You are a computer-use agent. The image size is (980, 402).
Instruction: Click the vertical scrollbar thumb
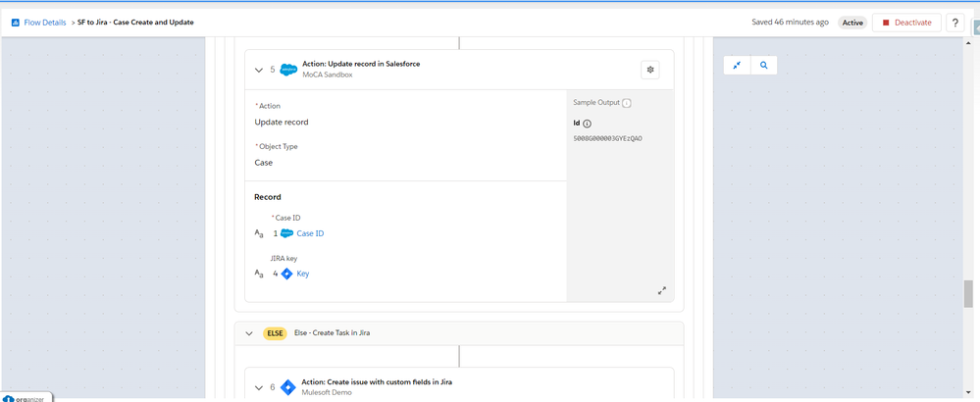(x=968, y=294)
